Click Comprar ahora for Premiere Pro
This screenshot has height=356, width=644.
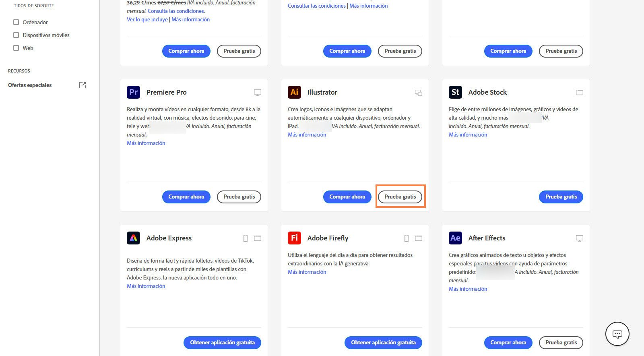186,197
